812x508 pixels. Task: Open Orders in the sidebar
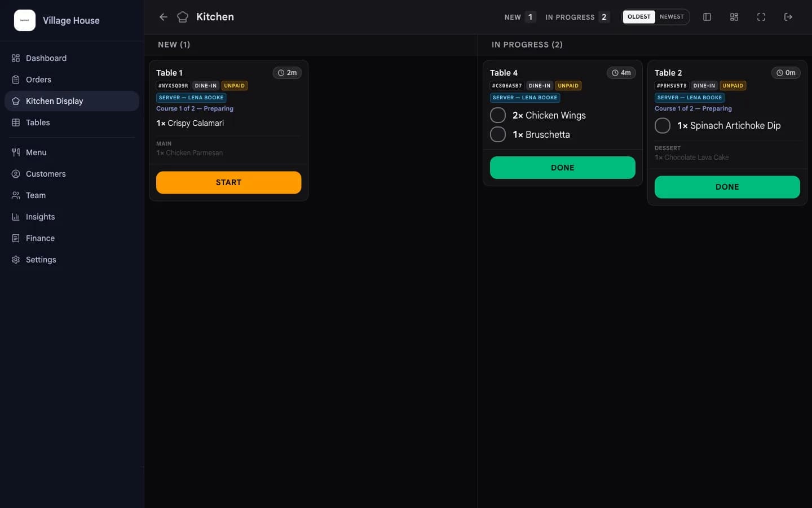point(72,80)
